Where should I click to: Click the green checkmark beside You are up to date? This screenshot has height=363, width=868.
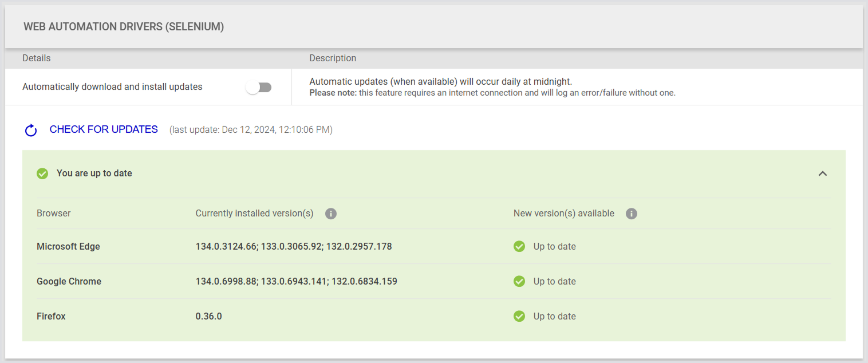click(42, 173)
